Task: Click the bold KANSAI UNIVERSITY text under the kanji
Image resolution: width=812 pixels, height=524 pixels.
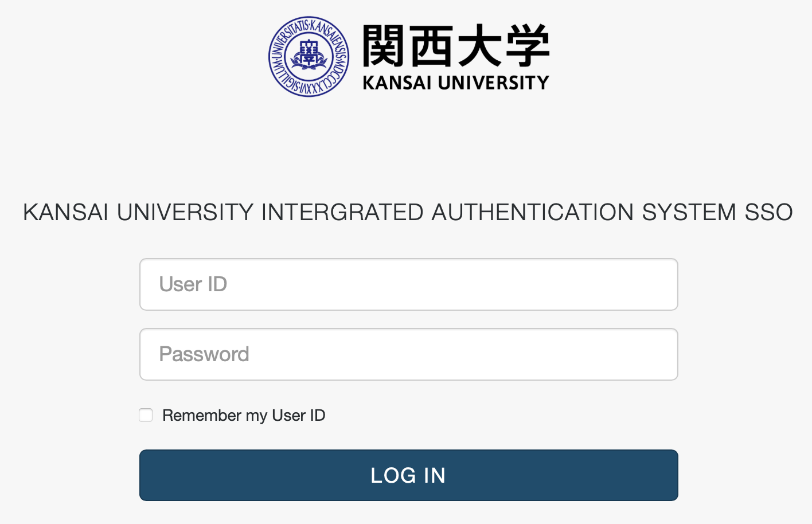Action: (456, 83)
